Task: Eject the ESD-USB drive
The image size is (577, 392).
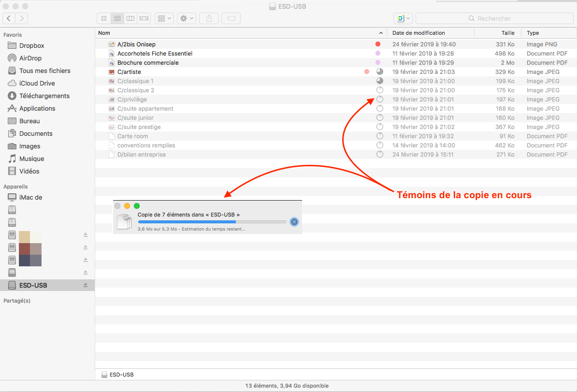Action: (86, 285)
